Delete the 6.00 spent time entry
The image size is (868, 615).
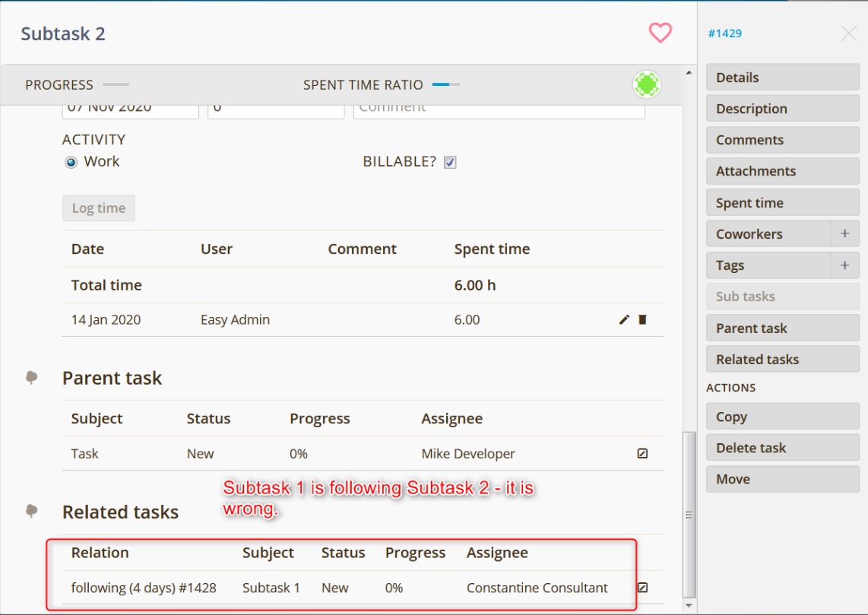[642, 320]
